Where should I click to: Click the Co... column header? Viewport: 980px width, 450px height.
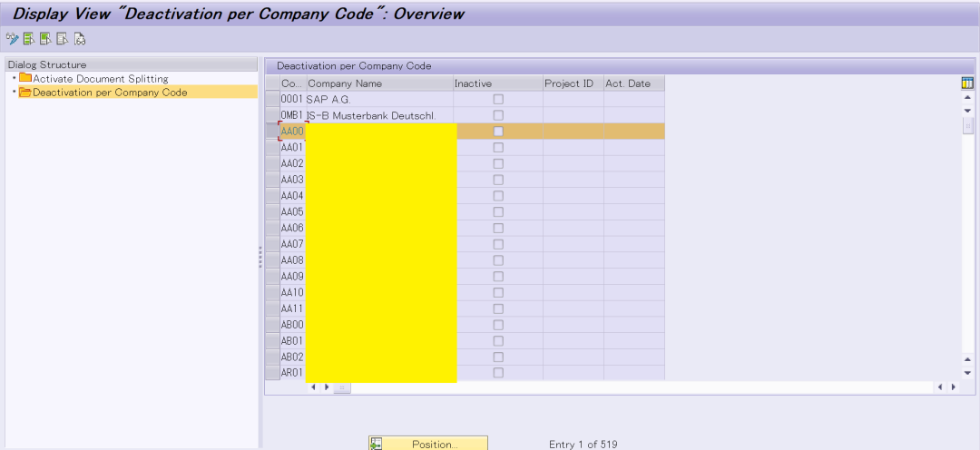coord(293,83)
